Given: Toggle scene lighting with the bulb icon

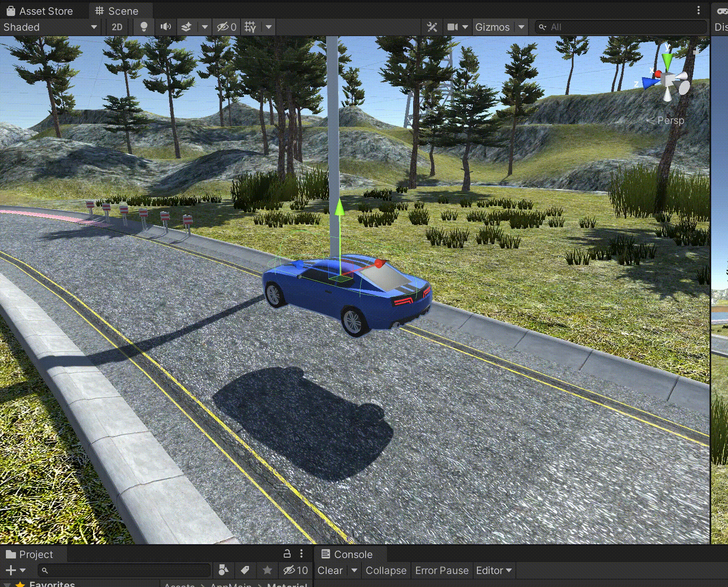Looking at the screenshot, I should (144, 27).
